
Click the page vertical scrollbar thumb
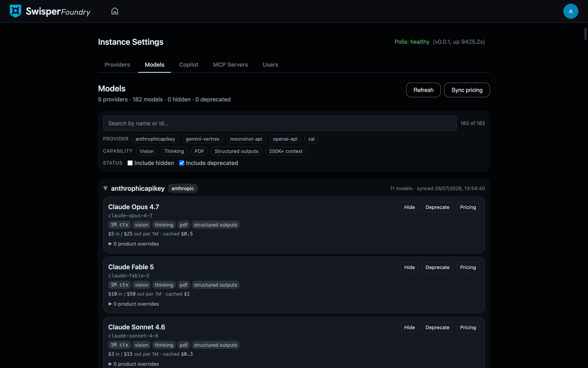585,34
